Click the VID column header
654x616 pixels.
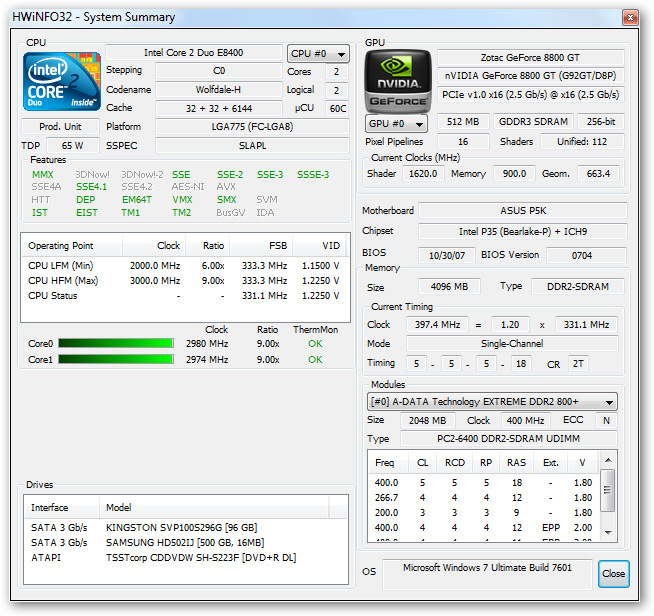[x=320, y=246]
